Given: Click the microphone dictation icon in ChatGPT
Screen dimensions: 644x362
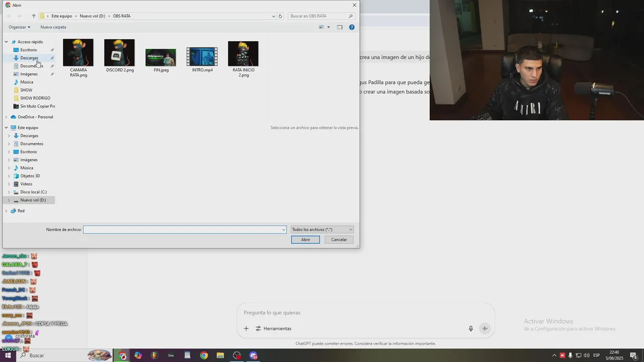Looking at the screenshot, I should (x=471, y=329).
